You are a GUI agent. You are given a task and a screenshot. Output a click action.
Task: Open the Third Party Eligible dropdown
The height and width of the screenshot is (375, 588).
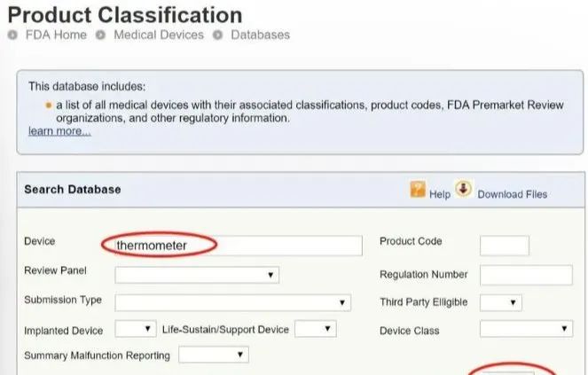tap(500, 302)
